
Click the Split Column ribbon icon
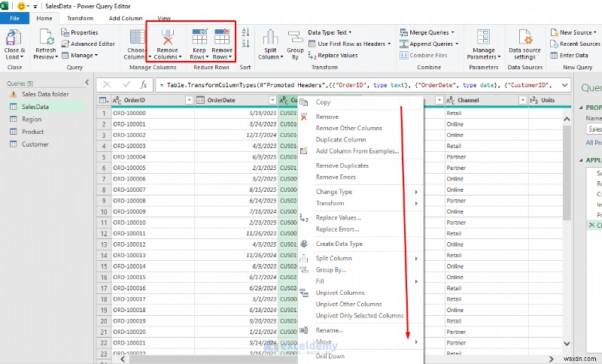coord(270,37)
